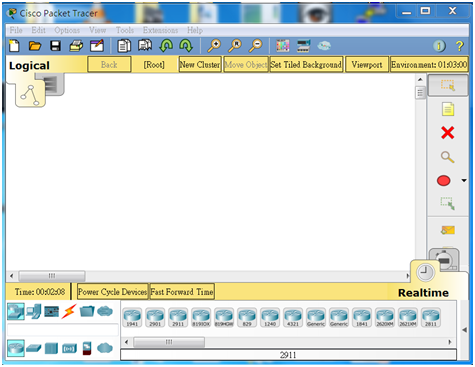475x367 pixels.
Task: Click the Add Simple PDU envelope icon
Action: pyautogui.click(x=448, y=230)
